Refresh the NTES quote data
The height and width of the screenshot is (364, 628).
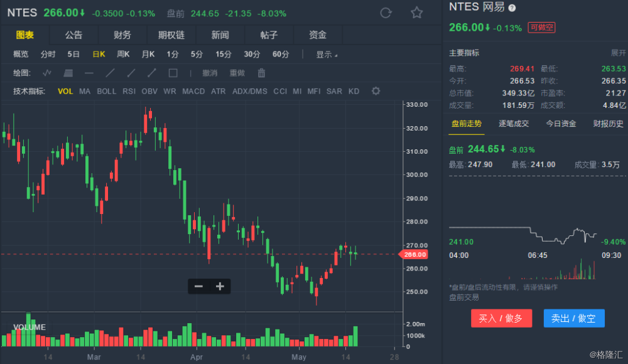click(386, 13)
